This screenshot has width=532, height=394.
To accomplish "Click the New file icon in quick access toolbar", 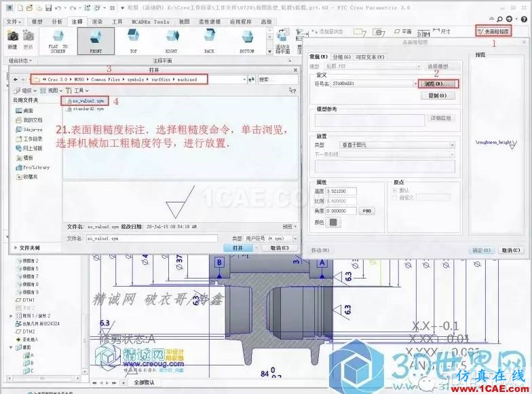I will click(x=20, y=7).
